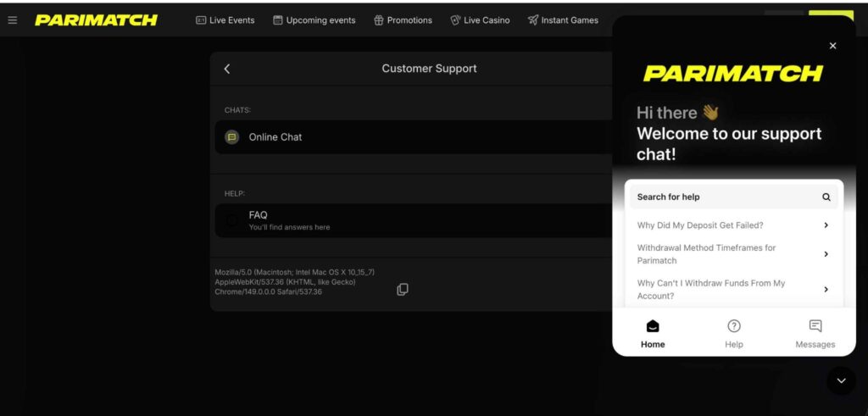Click the Instant Games rocket icon

tap(532, 20)
